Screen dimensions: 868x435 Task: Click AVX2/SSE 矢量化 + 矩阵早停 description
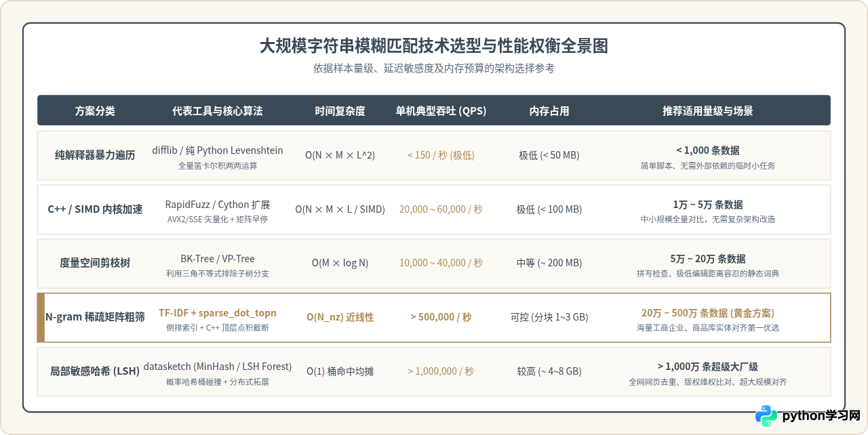(x=218, y=220)
